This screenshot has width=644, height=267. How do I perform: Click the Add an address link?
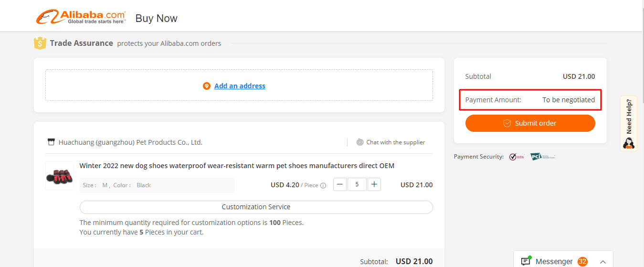click(x=240, y=86)
